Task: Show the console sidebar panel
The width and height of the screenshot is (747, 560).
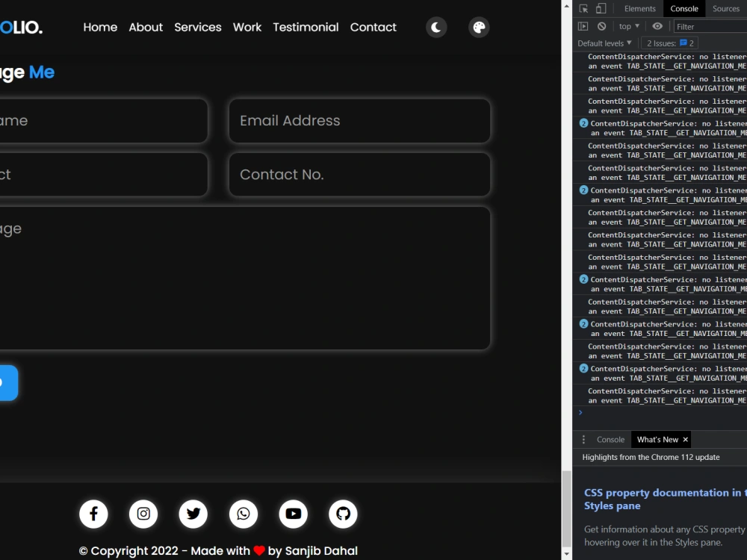Action: pos(583,27)
